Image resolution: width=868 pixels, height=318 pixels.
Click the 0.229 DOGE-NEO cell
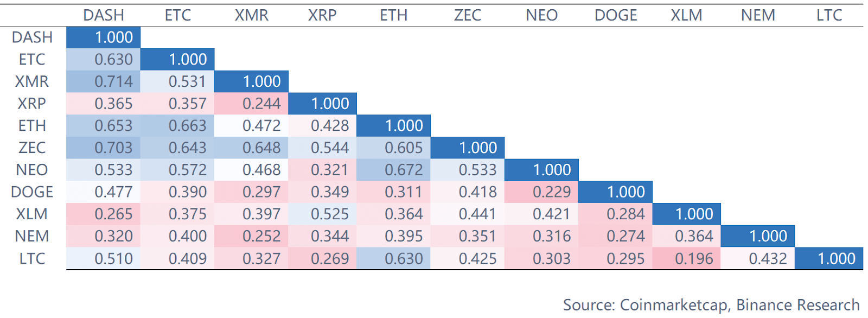tap(552, 192)
